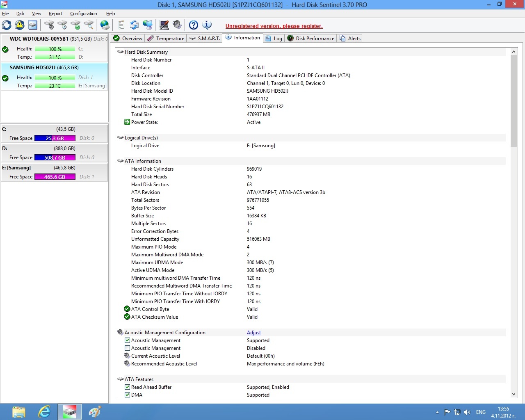The image size is (525, 420).
Task: Click the disk test magnifier toolbar icon
Action: point(89,25)
